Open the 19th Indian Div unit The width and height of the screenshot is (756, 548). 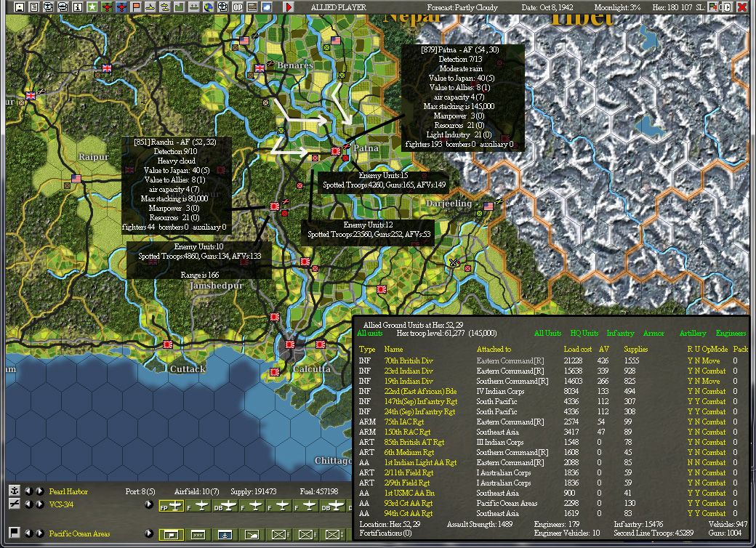(x=409, y=381)
